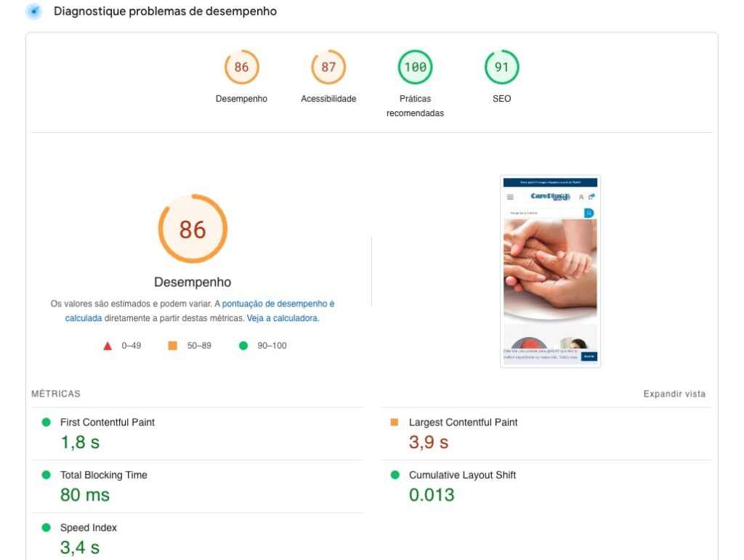
Task: Click the Acessibilidade category label
Action: tap(328, 99)
